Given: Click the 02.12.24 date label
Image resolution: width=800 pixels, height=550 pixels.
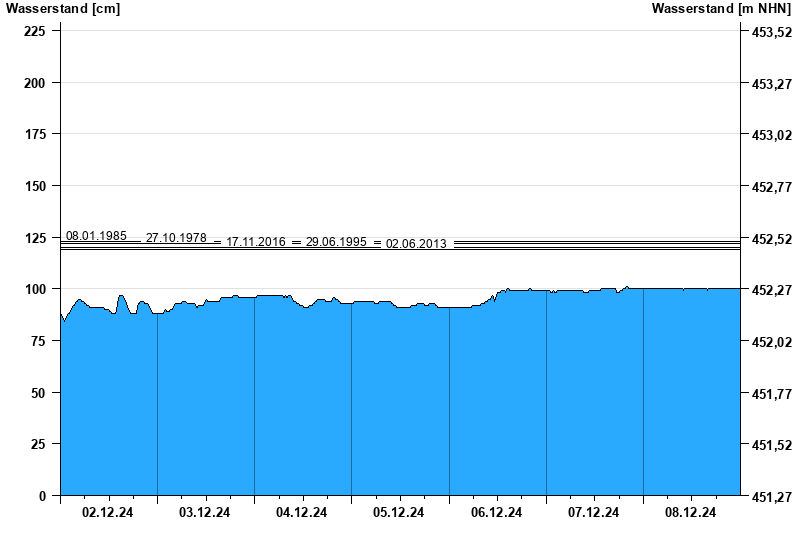Looking at the screenshot, I should click(108, 513).
